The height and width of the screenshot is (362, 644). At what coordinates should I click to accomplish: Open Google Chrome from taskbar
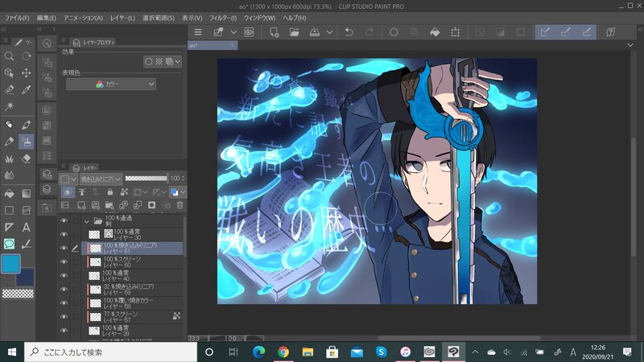coord(283,352)
